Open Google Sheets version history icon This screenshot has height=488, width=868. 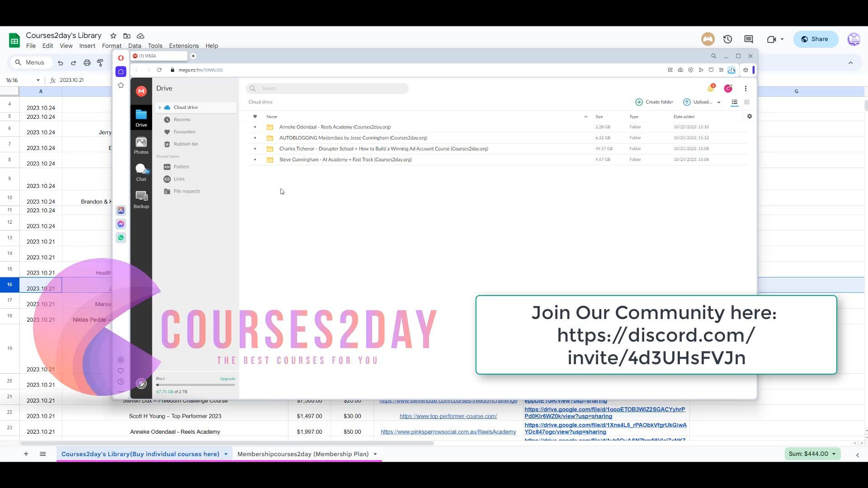727,39
